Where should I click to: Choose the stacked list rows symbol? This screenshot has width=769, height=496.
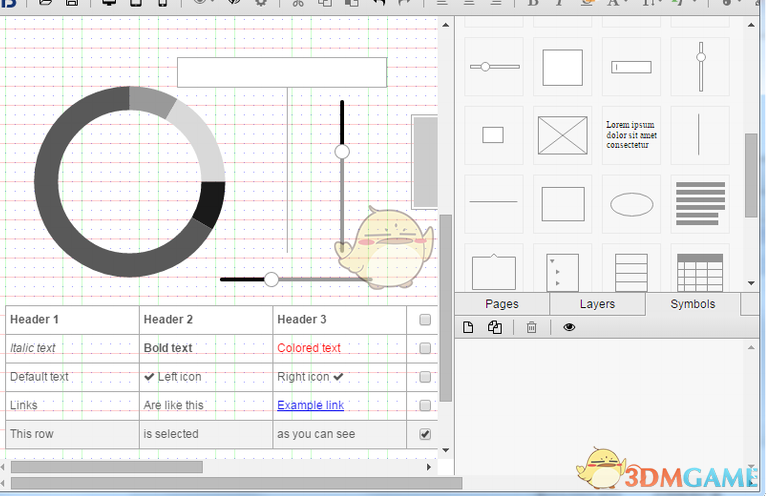tap(631, 272)
